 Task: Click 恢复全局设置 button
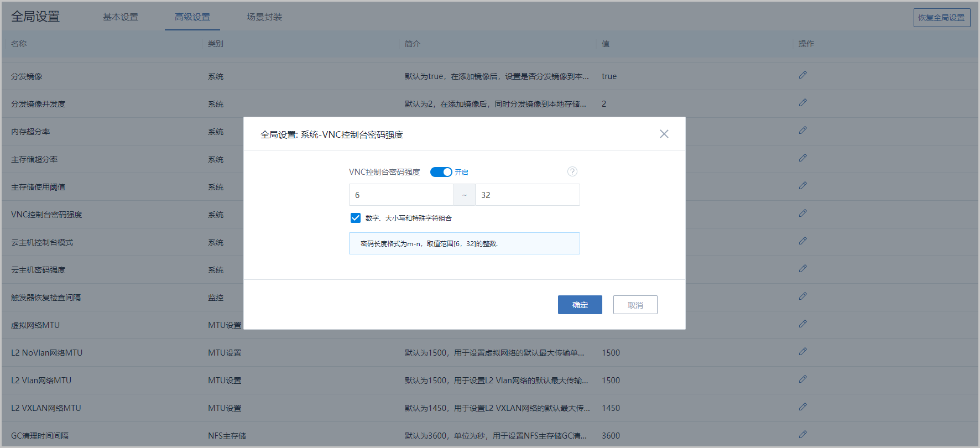[x=942, y=18]
